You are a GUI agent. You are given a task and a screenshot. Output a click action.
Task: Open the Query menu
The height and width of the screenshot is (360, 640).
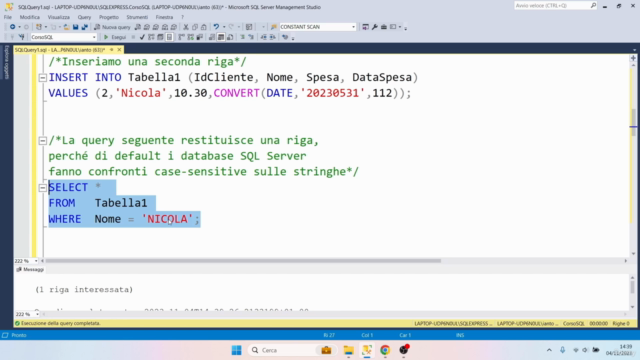coord(84,17)
